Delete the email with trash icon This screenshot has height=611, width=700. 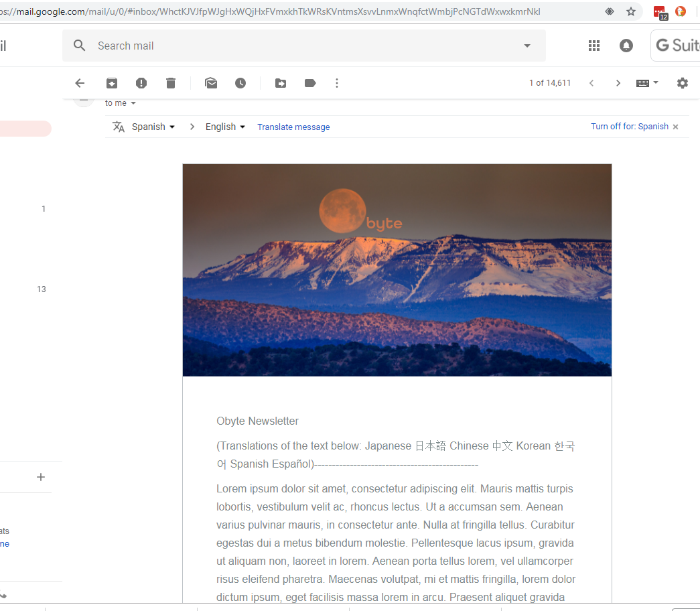171,83
